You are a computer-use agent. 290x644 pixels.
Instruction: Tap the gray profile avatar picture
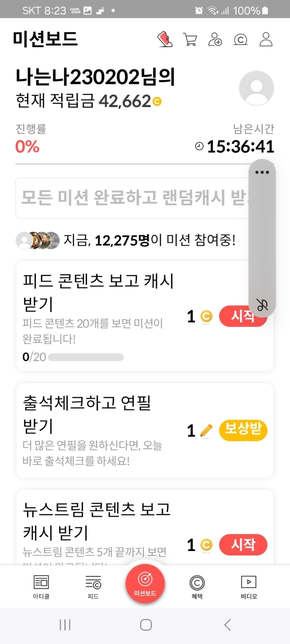[x=256, y=88]
